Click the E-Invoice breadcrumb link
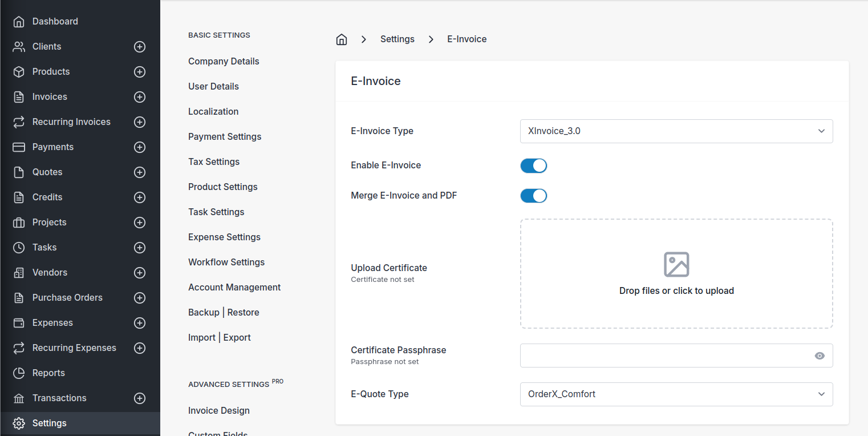This screenshot has height=436, width=868. 467,39
